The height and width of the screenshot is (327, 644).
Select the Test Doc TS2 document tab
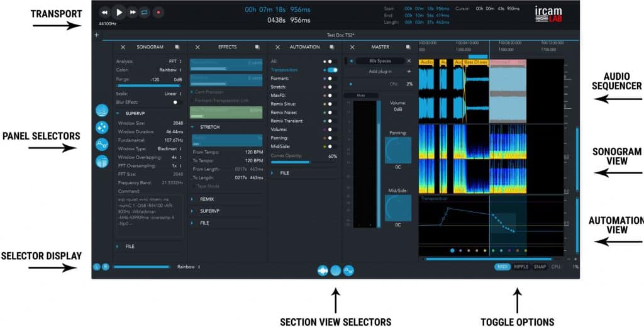tap(340, 35)
